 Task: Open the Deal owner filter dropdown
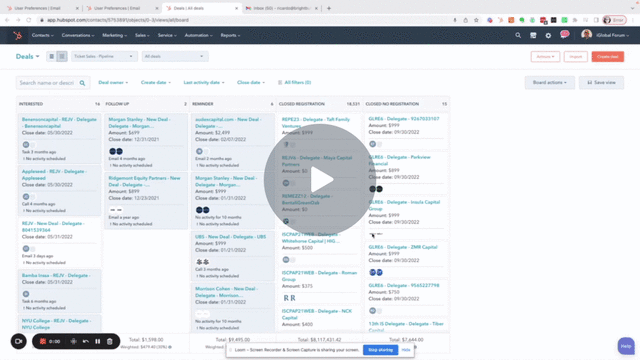click(113, 82)
